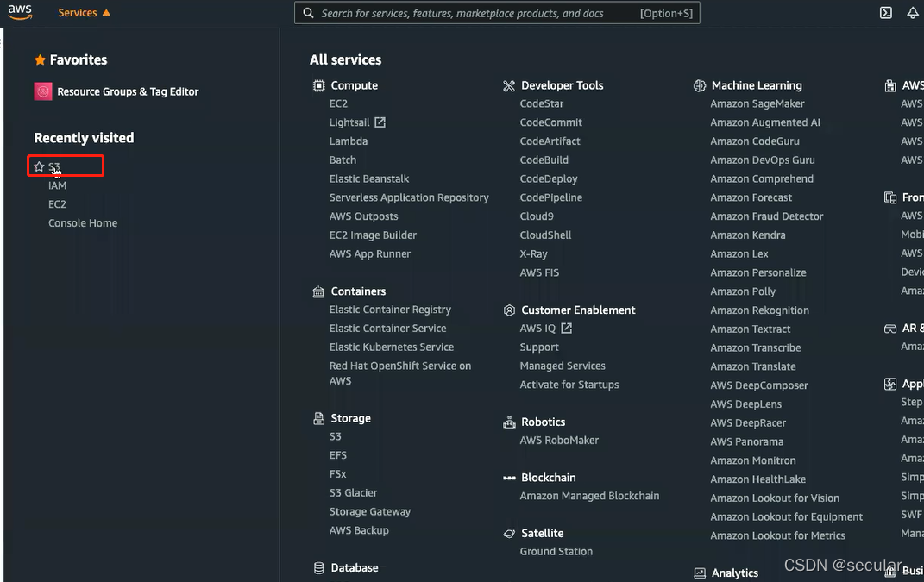This screenshot has width=924, height=582.
Task: Open Amazon Rekognition
Action: pyautogui.click(x=759, y=310)
